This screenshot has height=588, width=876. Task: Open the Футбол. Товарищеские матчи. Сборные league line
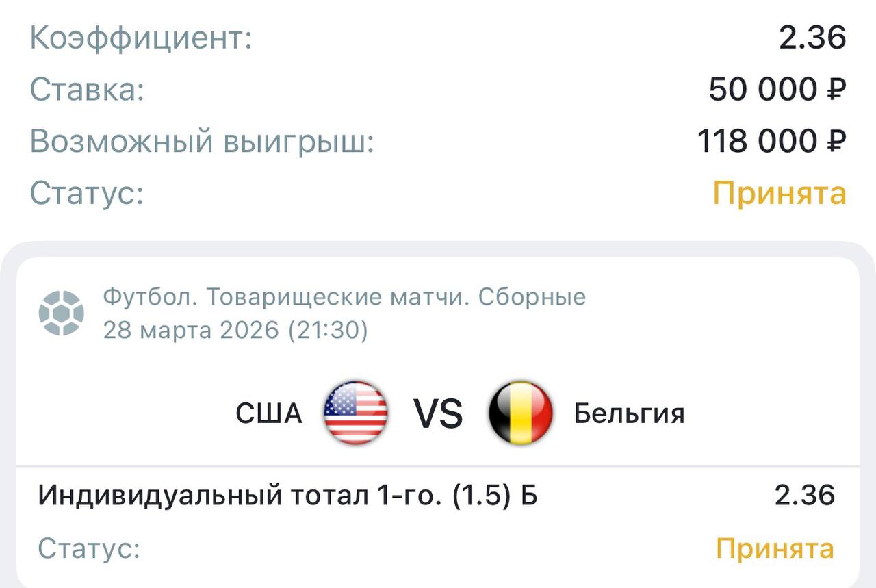coord(344,297)
